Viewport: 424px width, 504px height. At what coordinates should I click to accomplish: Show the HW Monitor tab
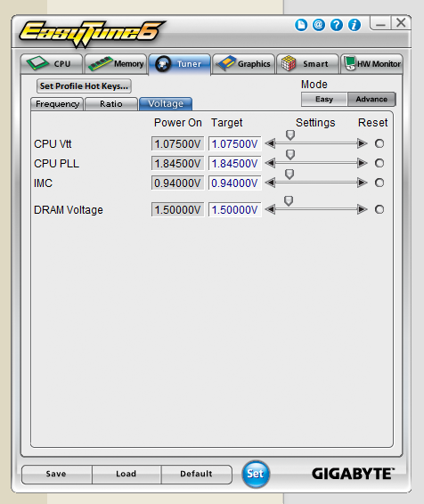(x=371, y=63)
